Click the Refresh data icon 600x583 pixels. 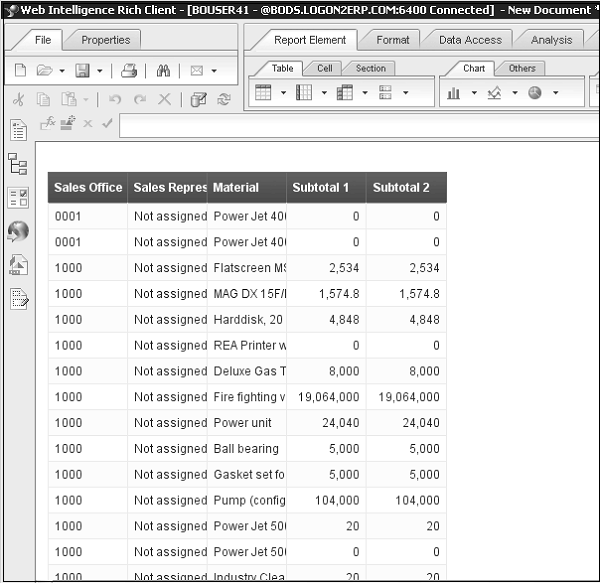tap(224, 100)
